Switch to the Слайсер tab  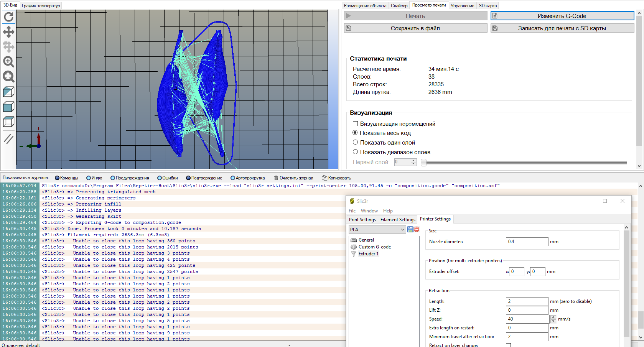click(399, 6)
